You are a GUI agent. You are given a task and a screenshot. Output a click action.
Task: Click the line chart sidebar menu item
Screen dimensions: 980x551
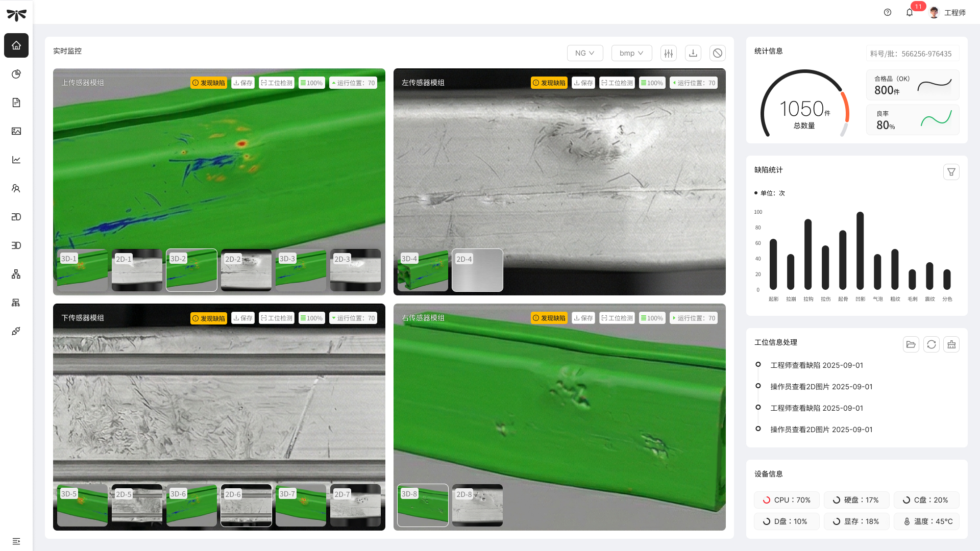click(16, 160)
